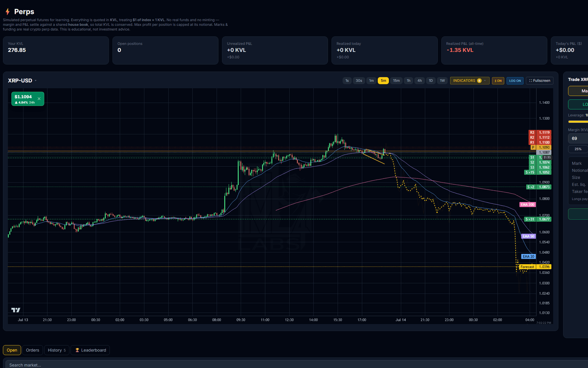Open the Leaderboard tab
The image size is (588, 368).
[90, 350]
